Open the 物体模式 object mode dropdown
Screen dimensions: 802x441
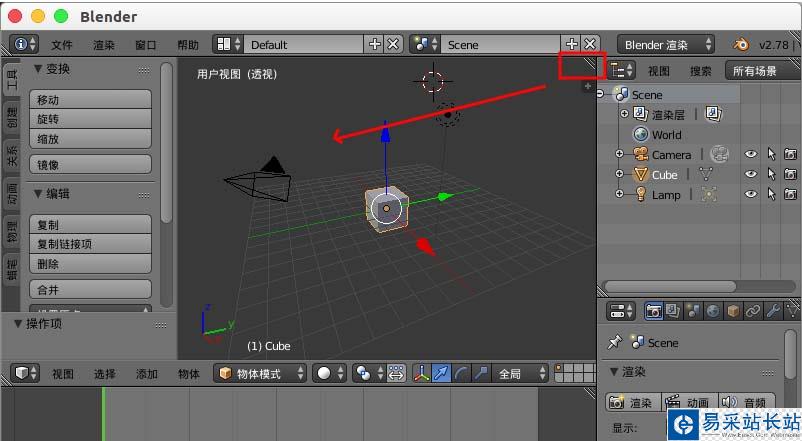coord(260,373)
